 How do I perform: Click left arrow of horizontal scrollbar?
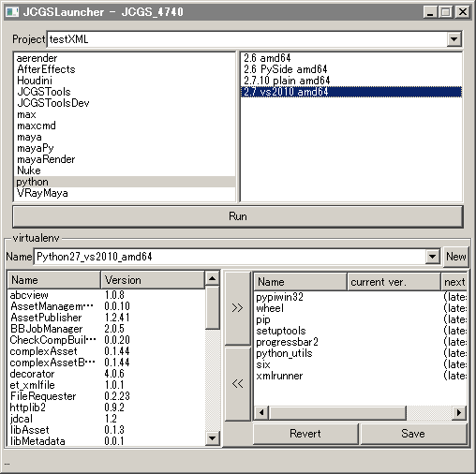pyautogui.click(x=261, y=412)
